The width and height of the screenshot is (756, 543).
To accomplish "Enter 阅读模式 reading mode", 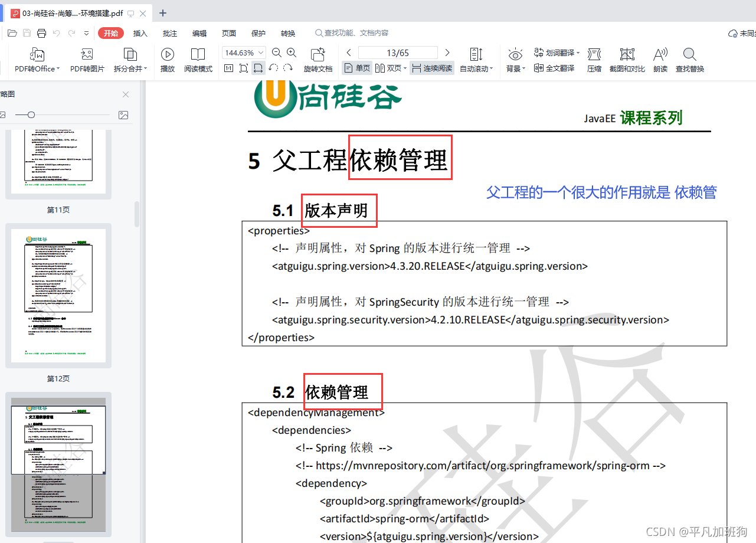I will pyautogui.click(x=198, y=60).
